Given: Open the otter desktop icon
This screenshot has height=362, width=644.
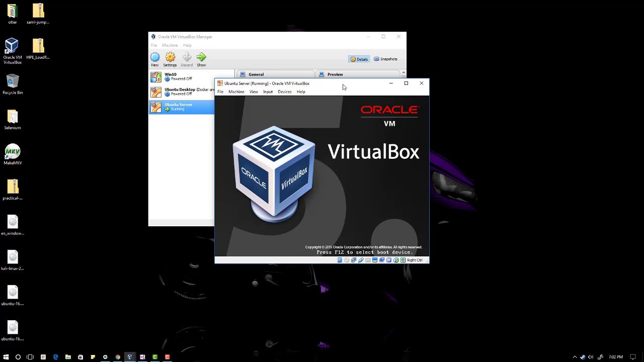Looking at the screenshot, I should tap(13, 14).
